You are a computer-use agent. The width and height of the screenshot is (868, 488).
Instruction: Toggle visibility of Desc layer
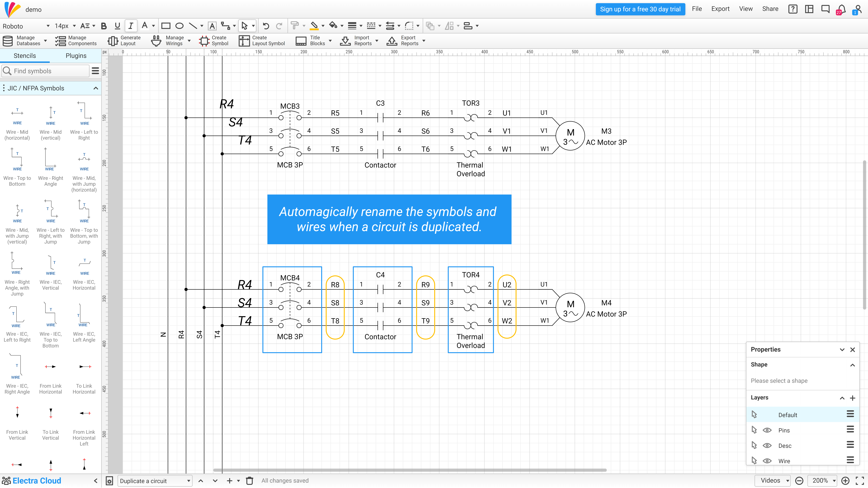767,446
